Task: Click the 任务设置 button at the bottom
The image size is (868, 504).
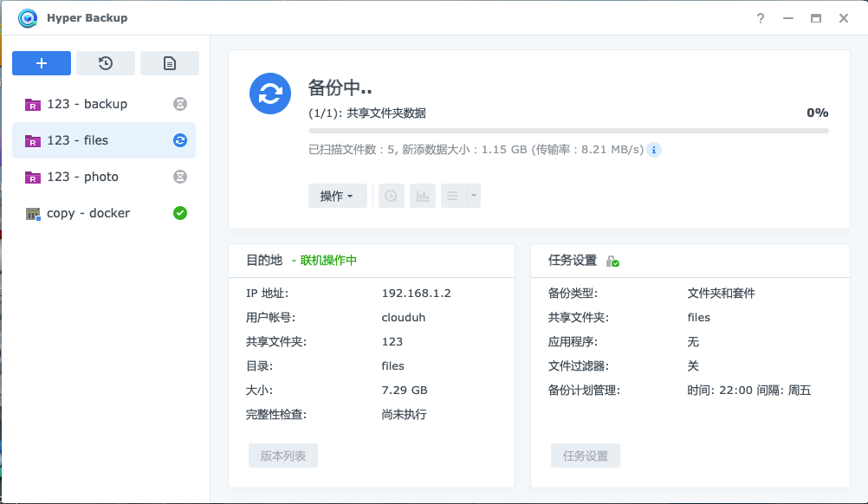Action: (586, 456)
